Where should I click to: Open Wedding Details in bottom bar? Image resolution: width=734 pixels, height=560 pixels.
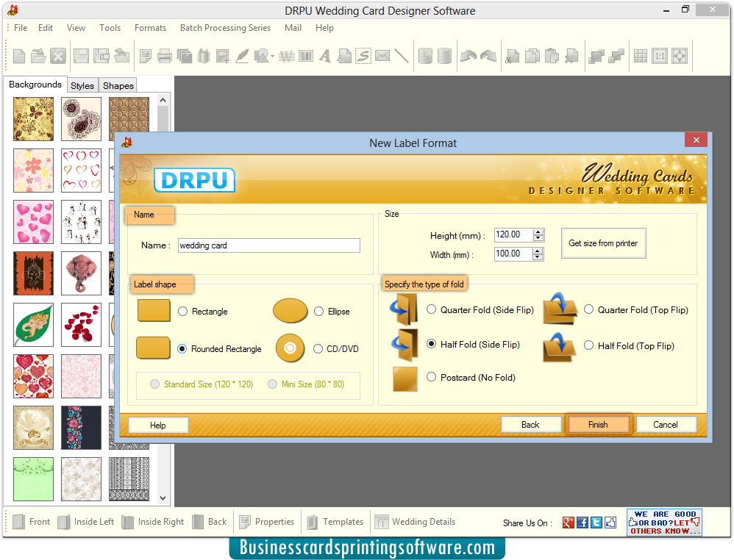coord(416,522)
